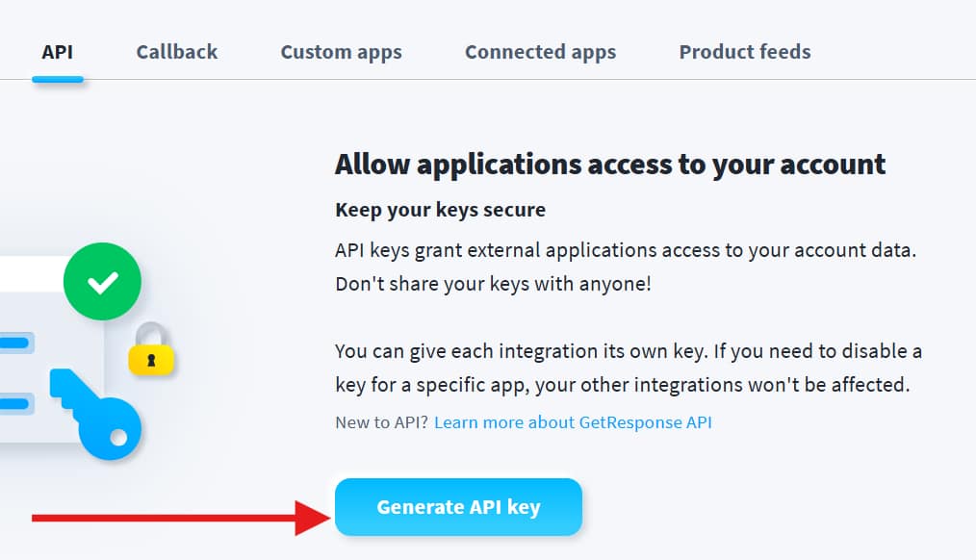
Task: Click the Generate API key button
Action: [x=459, y=507]
